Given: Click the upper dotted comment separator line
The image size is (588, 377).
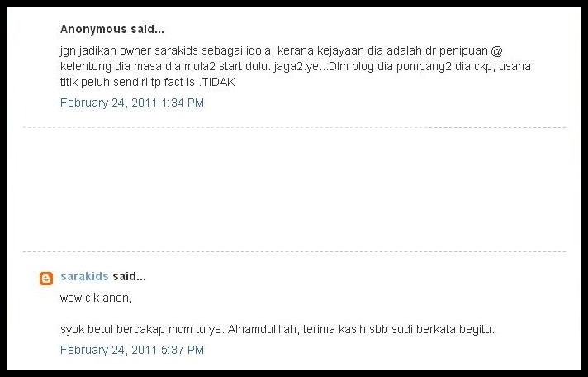Looking at the screenshot, I should (294, 127).
